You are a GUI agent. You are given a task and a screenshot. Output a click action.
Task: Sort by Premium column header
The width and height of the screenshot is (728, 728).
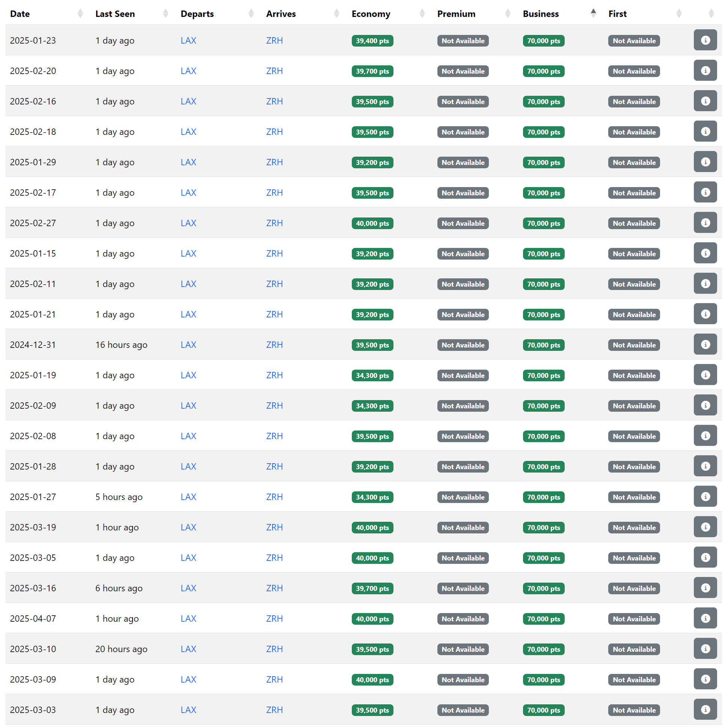(x=456, y=14)
